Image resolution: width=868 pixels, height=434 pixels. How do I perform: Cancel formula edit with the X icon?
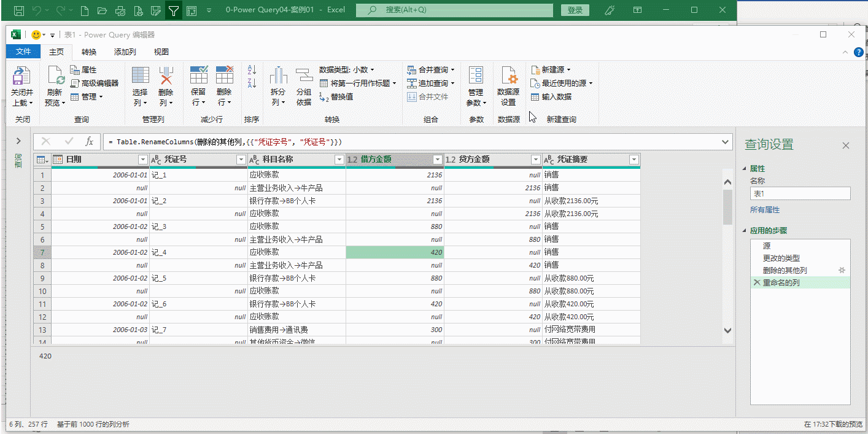click(45, 142)
